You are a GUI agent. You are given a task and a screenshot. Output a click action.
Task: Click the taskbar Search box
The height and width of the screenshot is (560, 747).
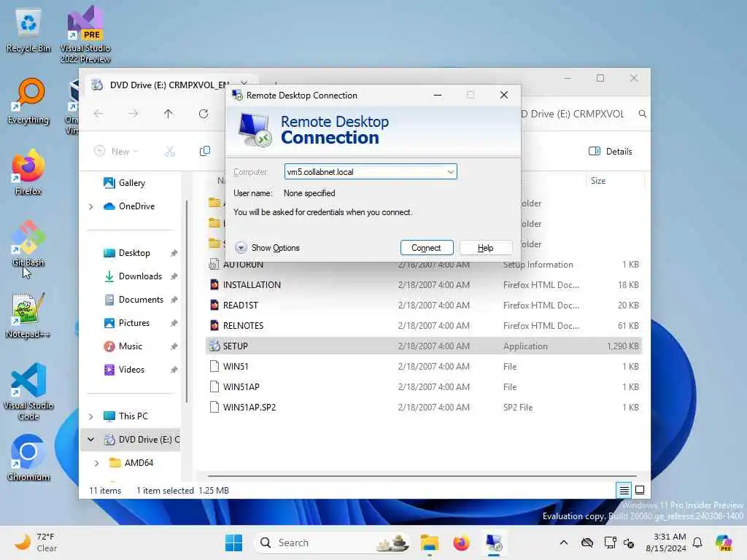pos(332,542)
